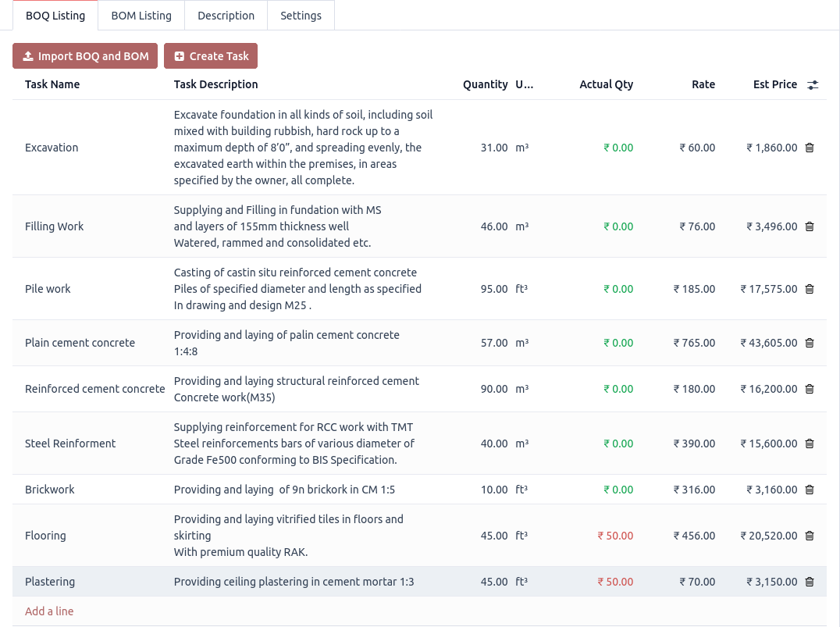Screen dimensions: 840x627
Task: Click Add a line to insert a task
Action: [49, 611]
